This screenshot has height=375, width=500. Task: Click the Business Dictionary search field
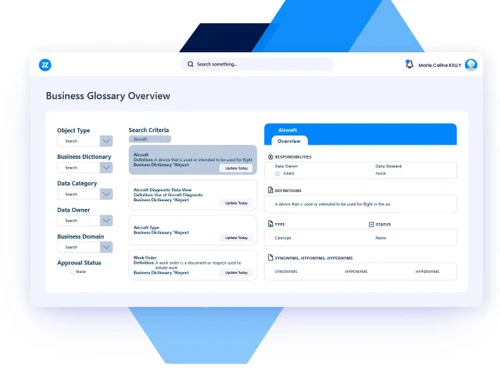pos(79,167)
